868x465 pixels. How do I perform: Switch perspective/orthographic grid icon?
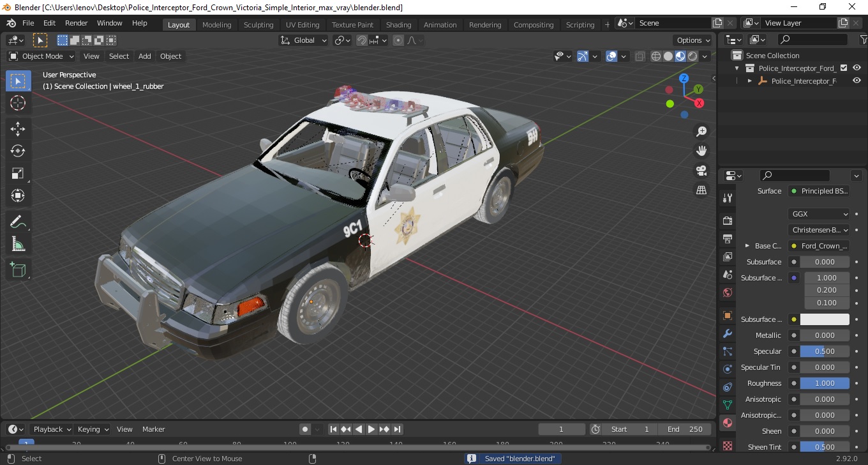coord(701,190)
